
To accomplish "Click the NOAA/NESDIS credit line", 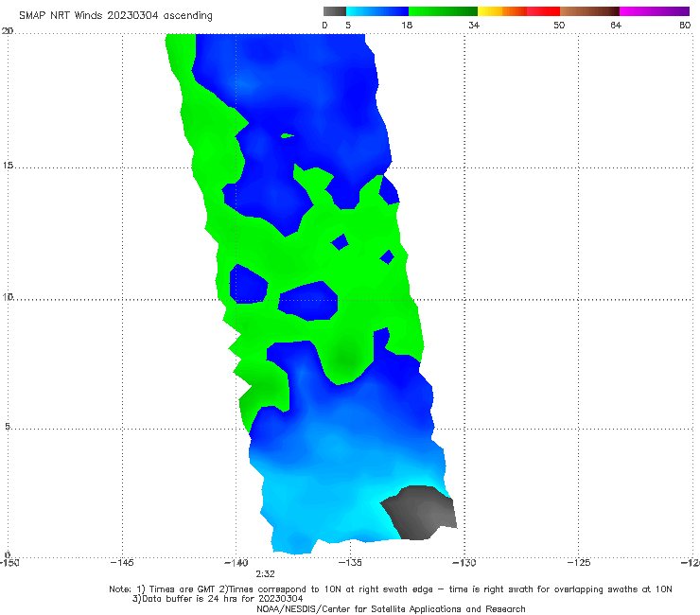I will point(391,608).
